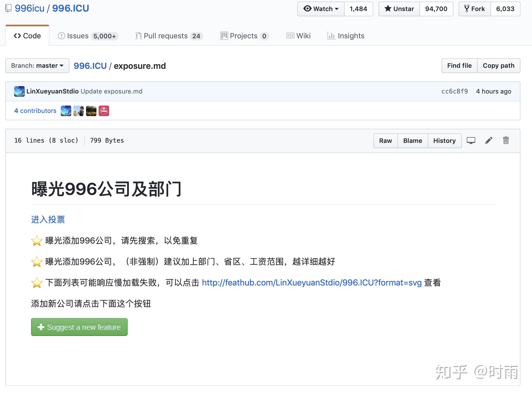Click the 曝光996公司及部门 heading
The width and height of the screenshot is (532, 394).
(106, 189)
